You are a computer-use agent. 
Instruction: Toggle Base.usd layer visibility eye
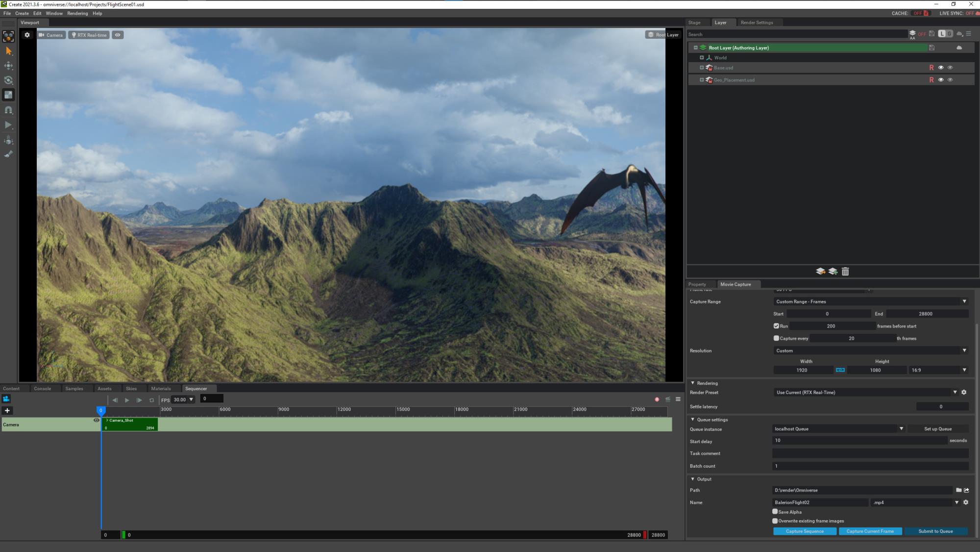click(940, 68)
